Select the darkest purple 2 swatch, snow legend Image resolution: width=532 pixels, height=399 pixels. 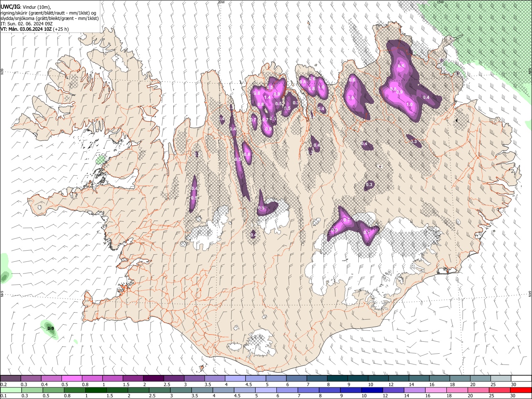[x=153, y=379]
